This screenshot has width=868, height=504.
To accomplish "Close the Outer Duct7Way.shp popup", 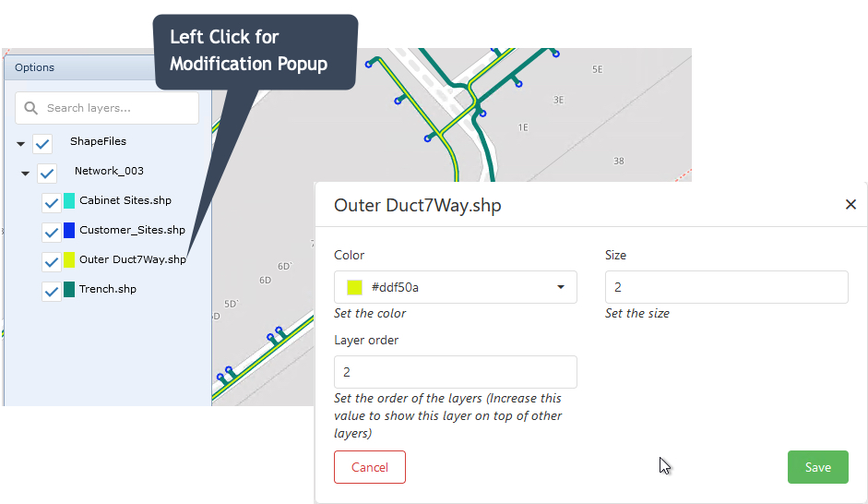I will 850,205.
